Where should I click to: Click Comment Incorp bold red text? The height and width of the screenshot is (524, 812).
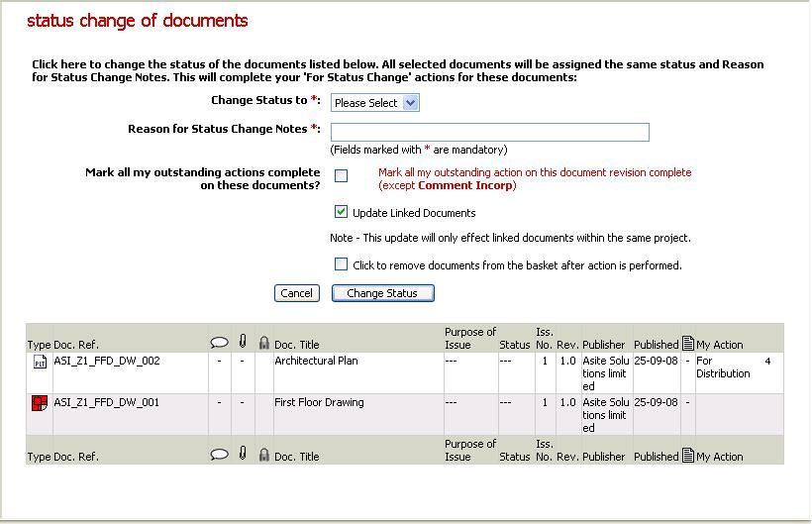pos(465,185)
